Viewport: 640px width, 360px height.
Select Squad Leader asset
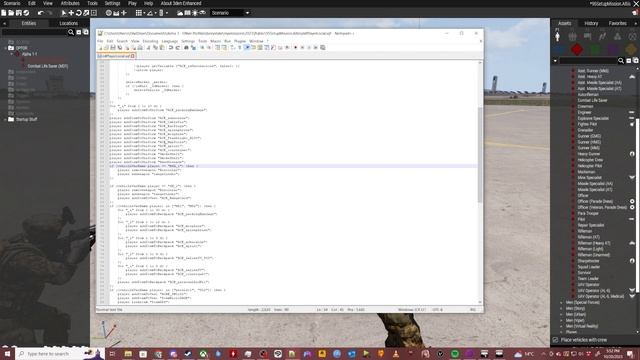(x=589, y=267)
